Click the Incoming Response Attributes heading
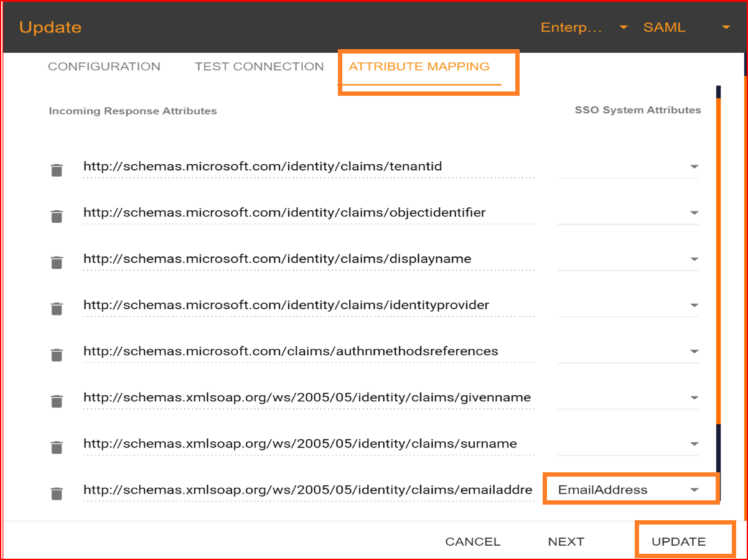 coord(133,111)
